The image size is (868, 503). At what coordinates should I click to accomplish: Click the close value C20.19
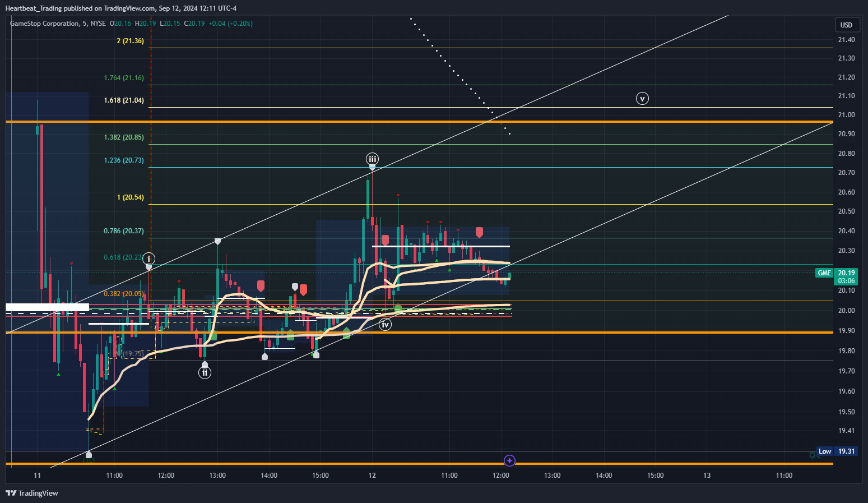(194, 24)
